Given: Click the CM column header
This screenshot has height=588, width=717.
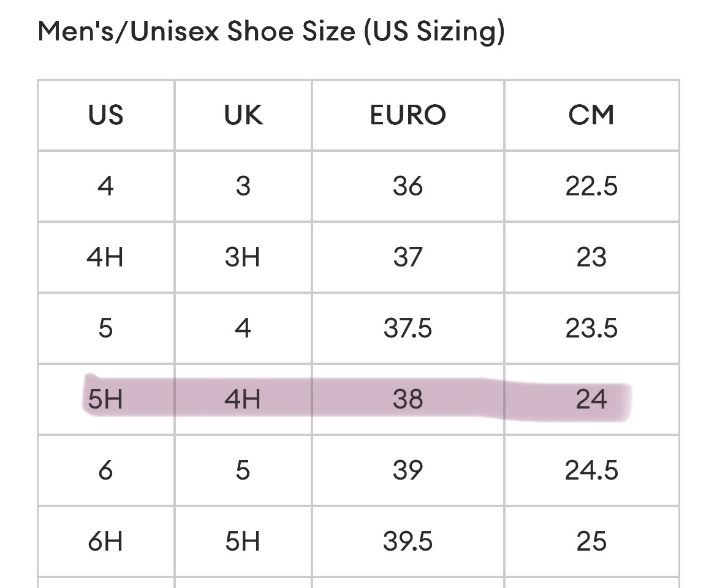Looking at the screenshot, I should tap(592, 115).
